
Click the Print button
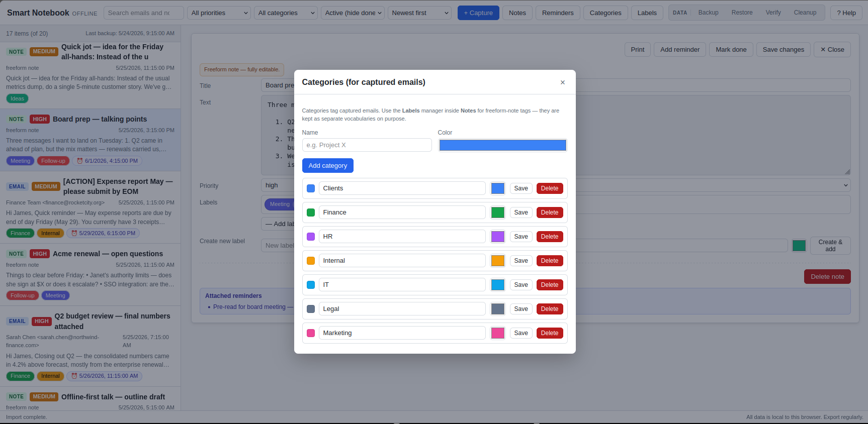(637, 50)
